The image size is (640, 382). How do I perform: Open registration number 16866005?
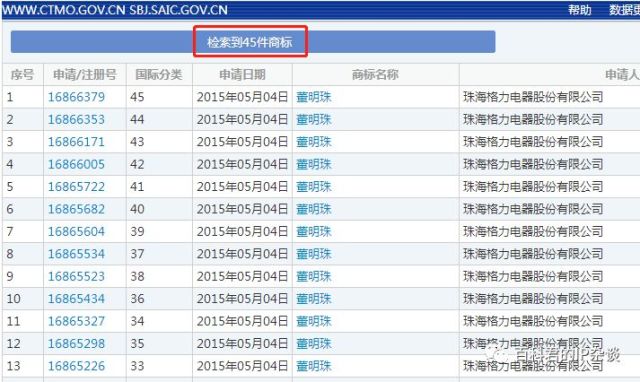pos(76,164)
